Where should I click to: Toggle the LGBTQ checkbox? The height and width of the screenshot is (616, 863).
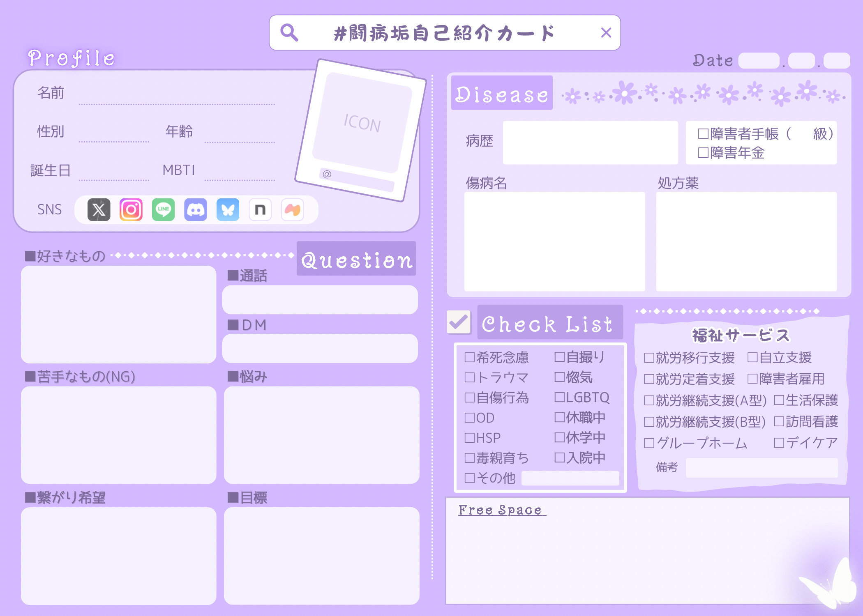(x=560, y=397)
